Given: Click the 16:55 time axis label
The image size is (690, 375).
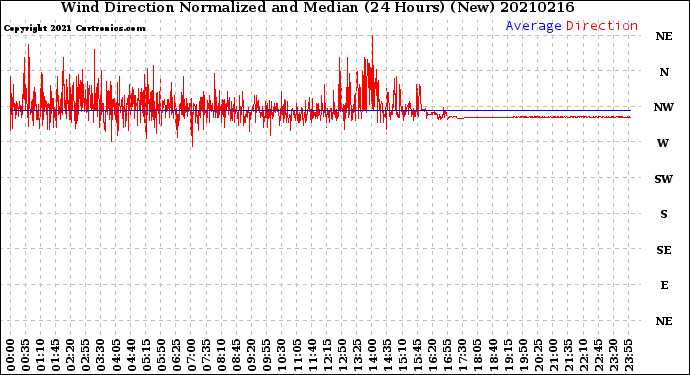Looking at the screenshot, I should [x=447, y=355].
